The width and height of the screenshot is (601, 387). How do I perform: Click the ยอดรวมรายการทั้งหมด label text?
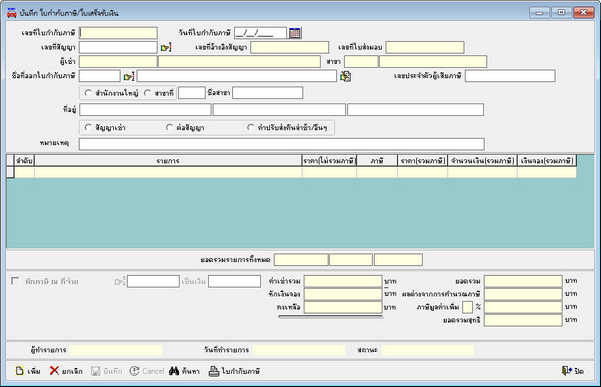[235, 260]
